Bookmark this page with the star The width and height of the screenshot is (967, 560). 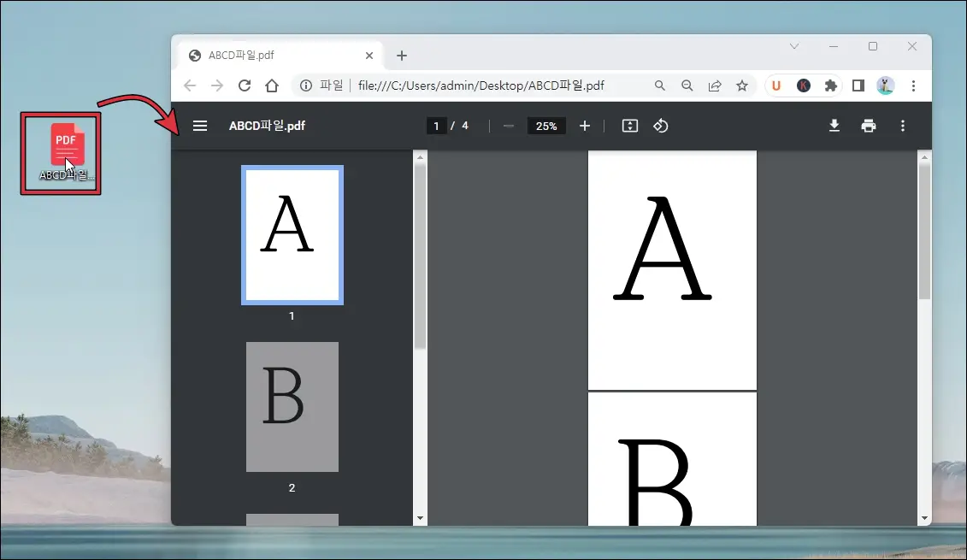pos(742,85)
